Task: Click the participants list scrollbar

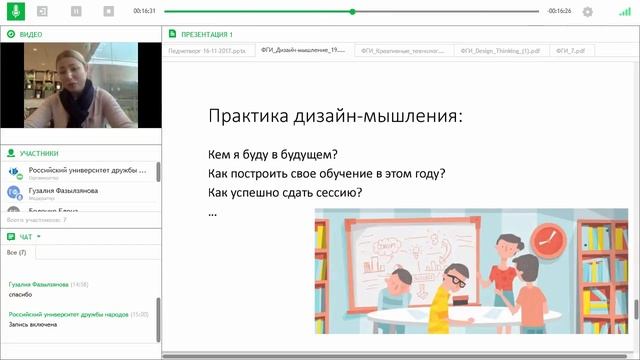Action: [158, 172]
